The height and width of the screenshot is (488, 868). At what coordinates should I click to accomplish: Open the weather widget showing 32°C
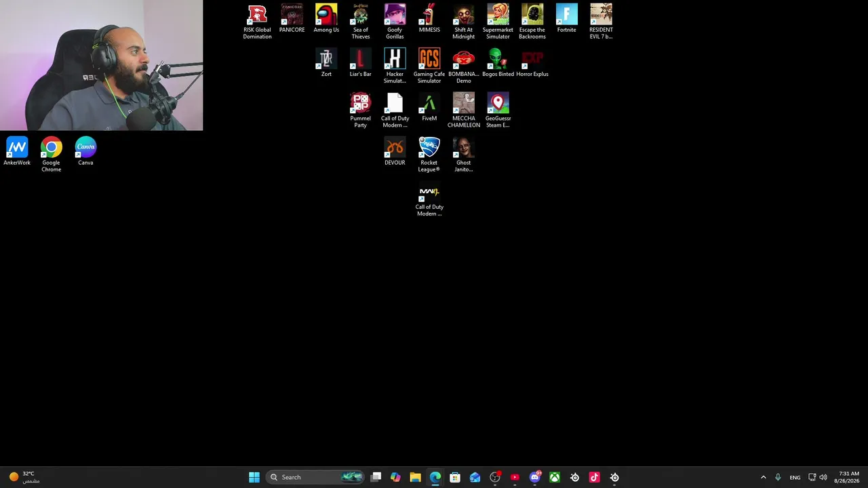click(x=24, y=477)
